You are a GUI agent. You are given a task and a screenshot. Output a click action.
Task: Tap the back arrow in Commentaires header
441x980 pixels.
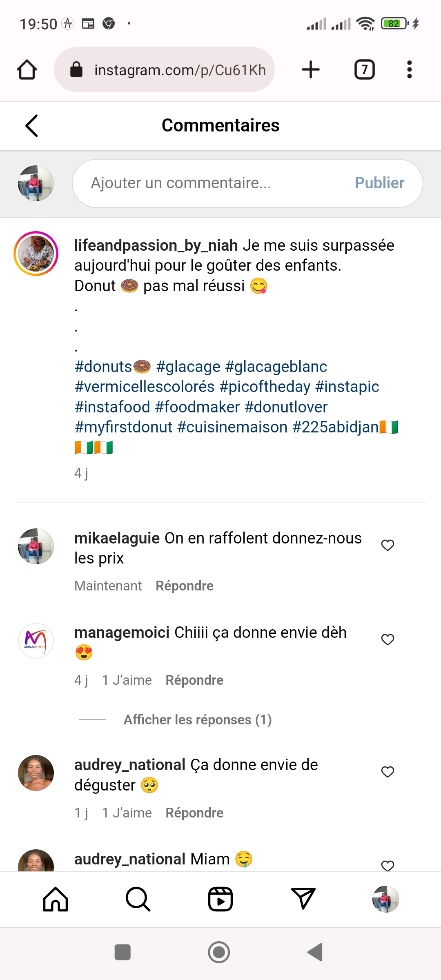[32, 125]
